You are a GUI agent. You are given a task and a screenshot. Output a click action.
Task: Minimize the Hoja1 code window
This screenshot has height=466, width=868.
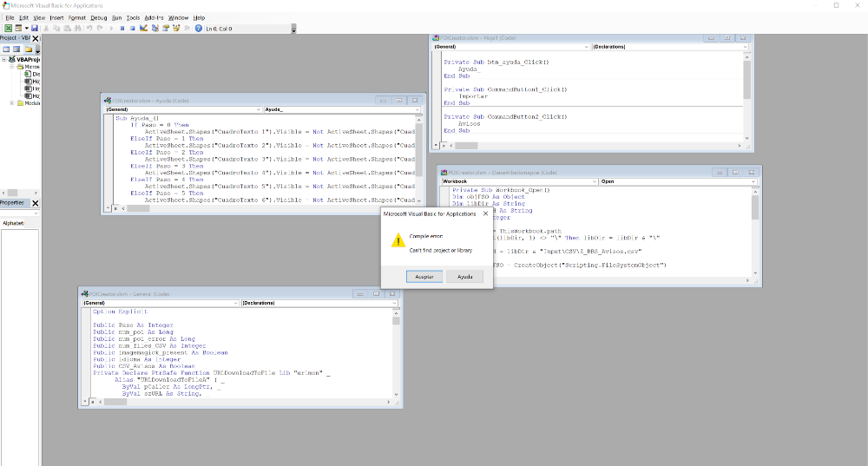point(711,37)
